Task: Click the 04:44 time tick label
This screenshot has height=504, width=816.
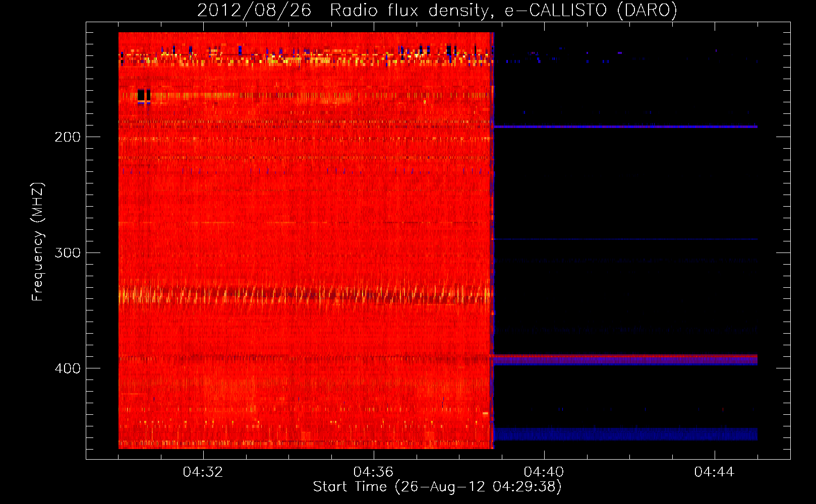Action: 714,472
